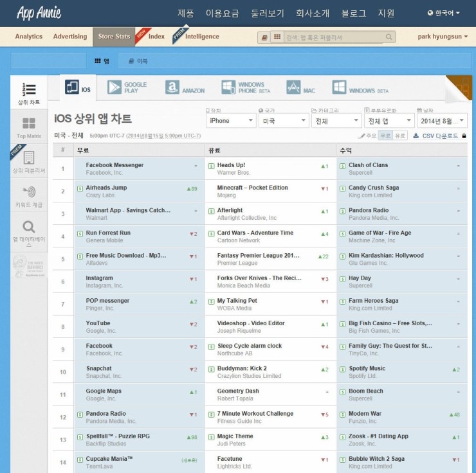Image resolution: width=476 pixels, height=473 pixels.
Task: Choose the Amazon store icon
Action: pos(172,87)
